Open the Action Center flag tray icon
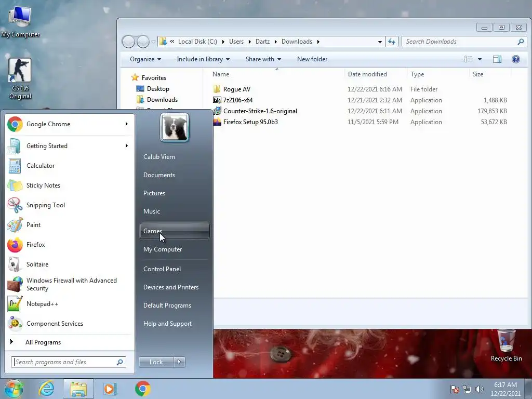Screen dimensions: 532x399 pyautogui.click(x=454, y=389)
